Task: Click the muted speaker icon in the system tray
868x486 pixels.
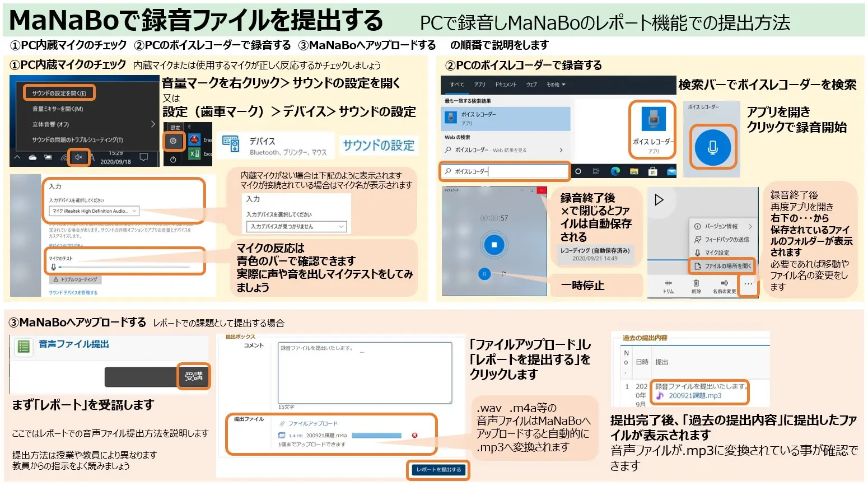Action: [79, 157]
